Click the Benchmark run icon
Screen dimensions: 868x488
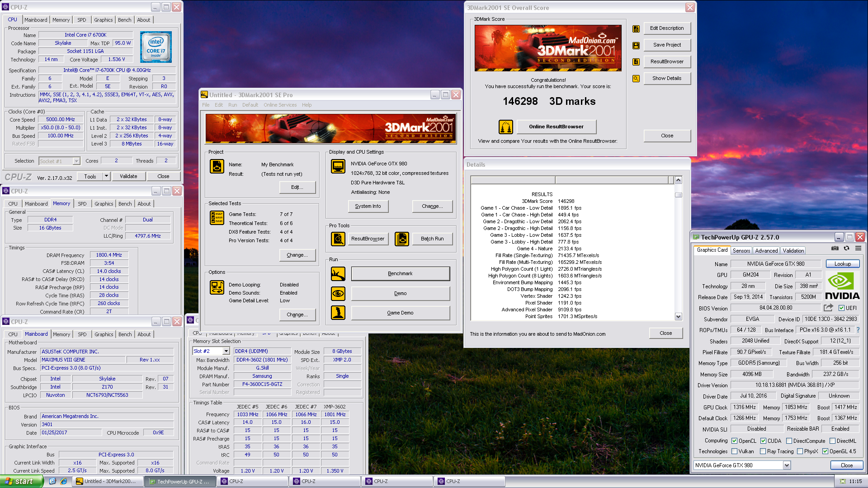coord(338,273)
